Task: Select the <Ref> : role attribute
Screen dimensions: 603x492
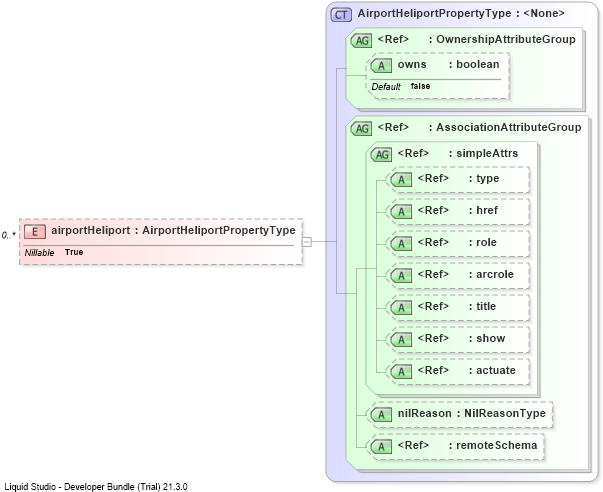Action: click(457, 242)
